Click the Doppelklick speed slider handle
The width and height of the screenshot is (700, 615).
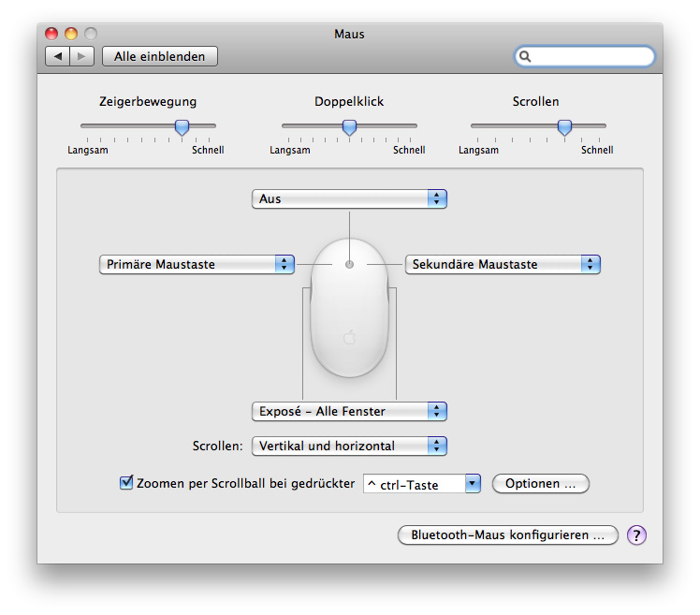pos(350,127)
